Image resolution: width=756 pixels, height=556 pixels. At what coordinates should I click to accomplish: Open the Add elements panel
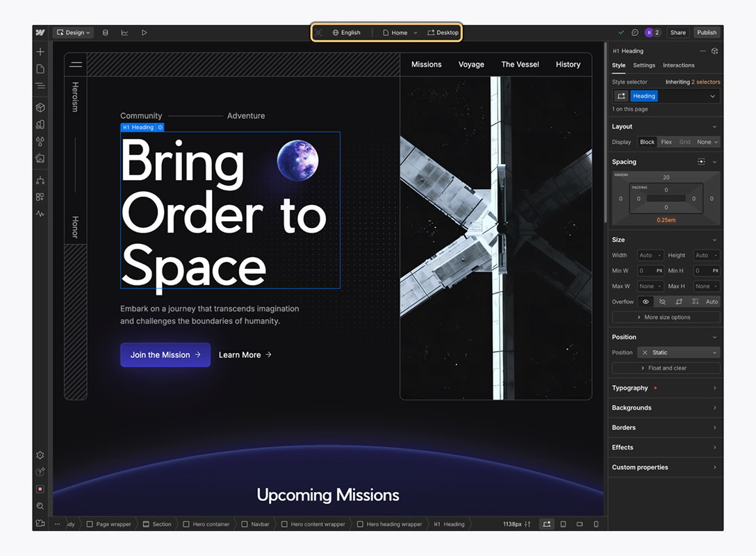40,51
